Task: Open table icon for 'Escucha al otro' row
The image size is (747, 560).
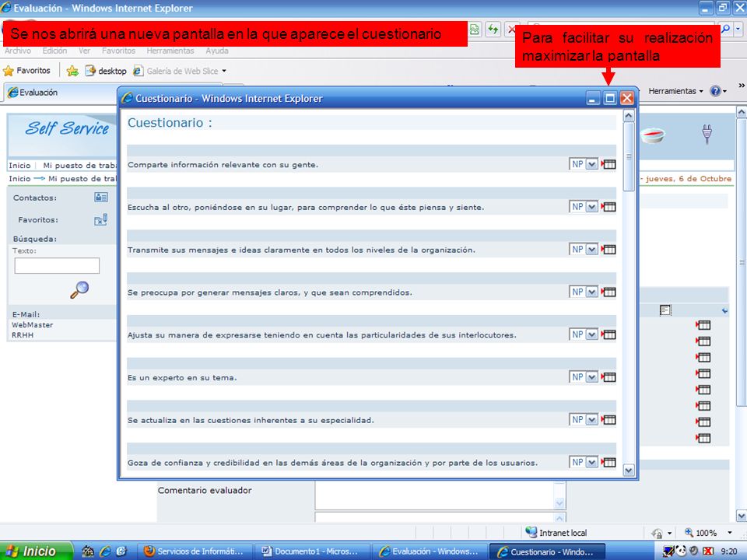Action: [608, 207]
